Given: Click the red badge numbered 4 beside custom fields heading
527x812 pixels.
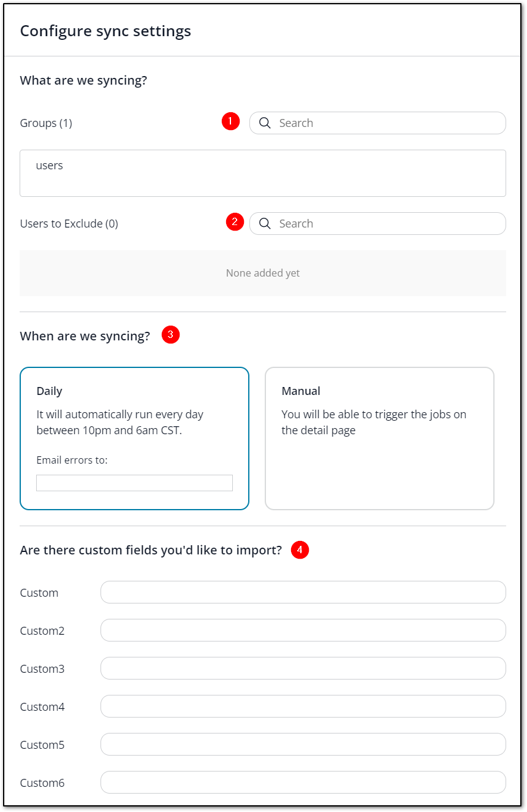Looking at the screenshot, I should (300, 550).
